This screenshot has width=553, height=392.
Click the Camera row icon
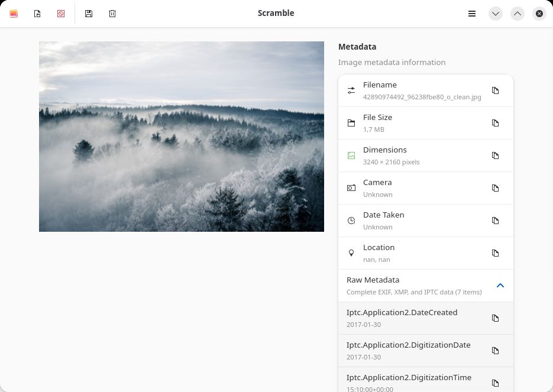coord(351,188)
